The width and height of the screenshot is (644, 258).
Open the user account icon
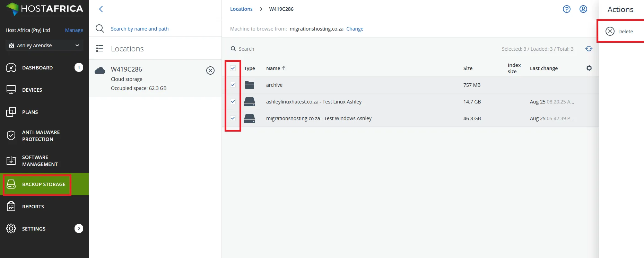pos(583,9)
